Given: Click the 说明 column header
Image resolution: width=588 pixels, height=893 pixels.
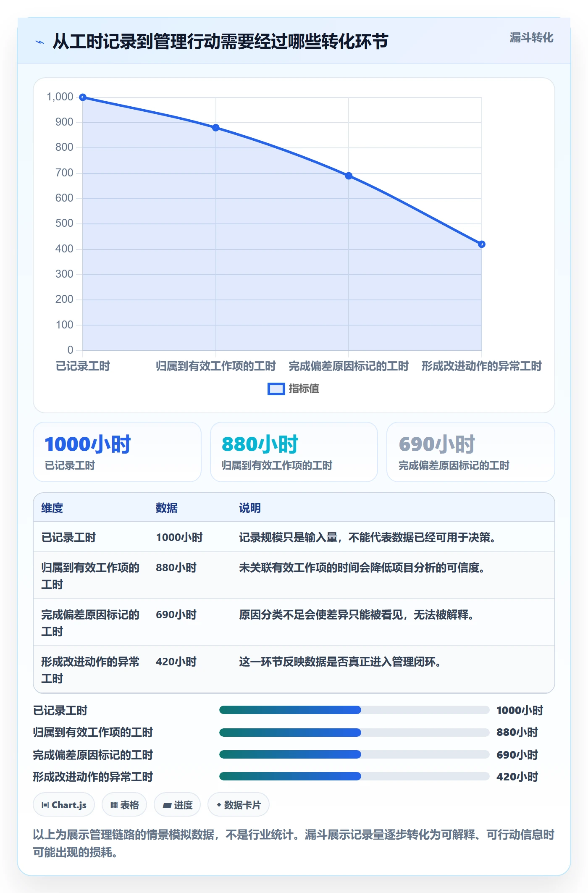Looking at the screenshot, I should point(250,508).
